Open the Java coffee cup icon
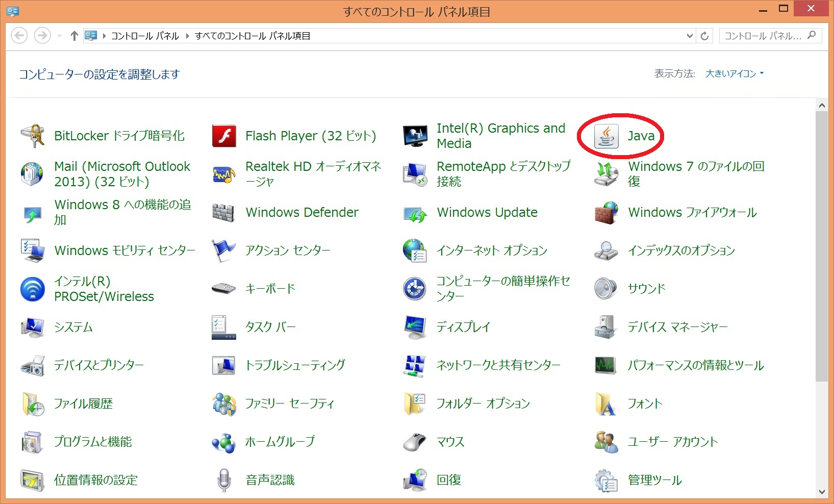 606,136
